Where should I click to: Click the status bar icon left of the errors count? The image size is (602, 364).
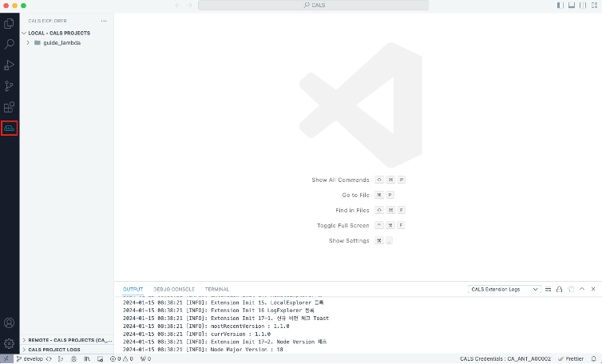pyautogui.click(x=100, y=359)
